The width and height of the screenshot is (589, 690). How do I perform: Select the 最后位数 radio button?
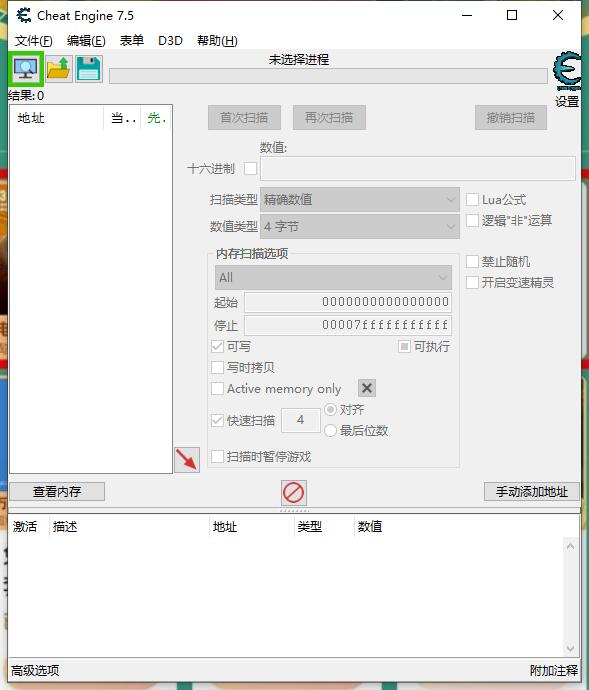click(331, 430)
